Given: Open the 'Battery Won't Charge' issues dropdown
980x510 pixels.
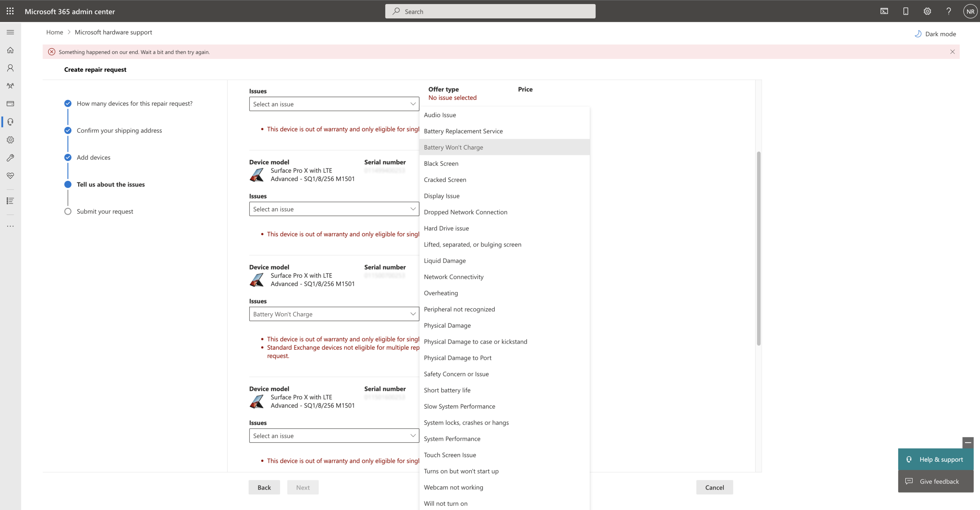Looking at the screenshot, I should pyautogui.click(x=334, y=314).
